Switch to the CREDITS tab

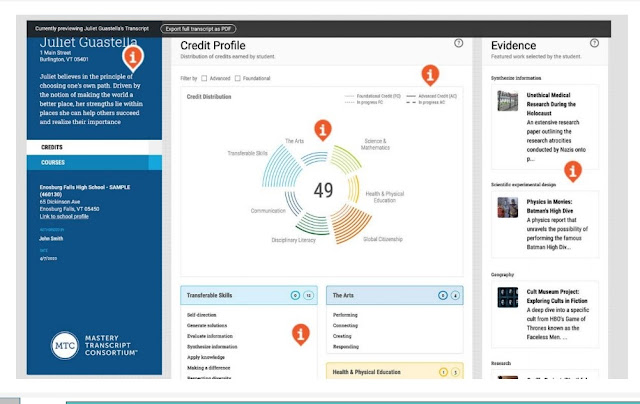coord(94,147)
